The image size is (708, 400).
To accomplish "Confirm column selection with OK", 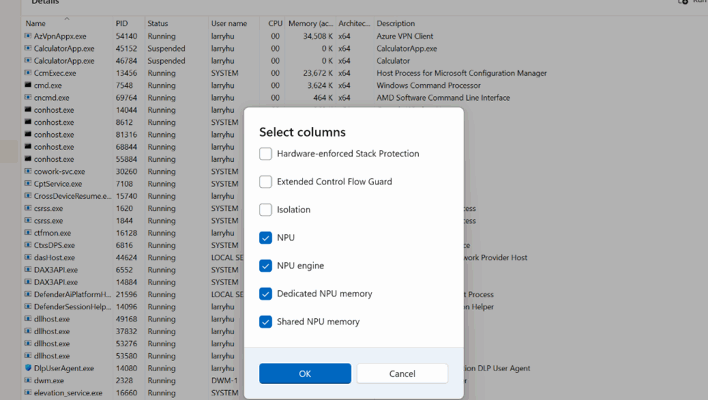I will coord(305,374).
